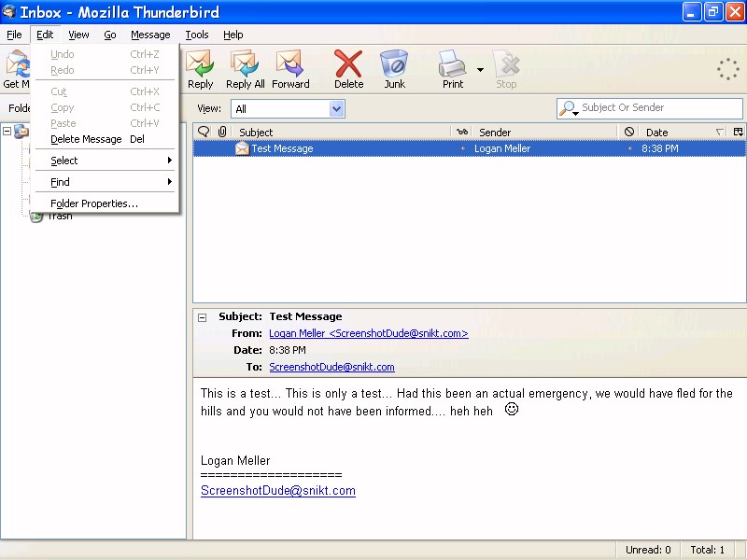Expand the Find submenu

pos(106,182)
